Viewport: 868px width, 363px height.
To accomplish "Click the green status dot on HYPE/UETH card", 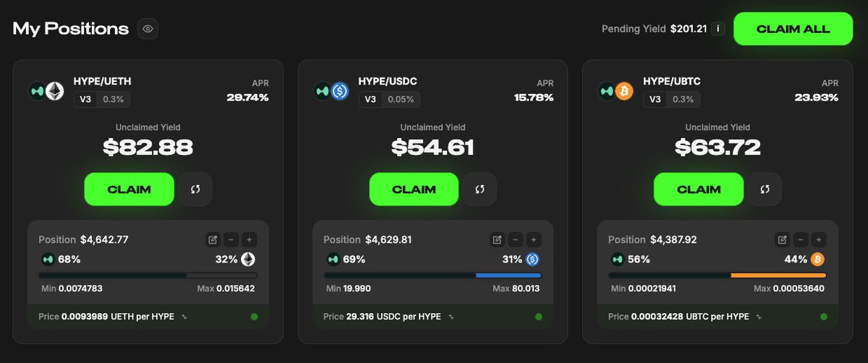I will [254, 317].
